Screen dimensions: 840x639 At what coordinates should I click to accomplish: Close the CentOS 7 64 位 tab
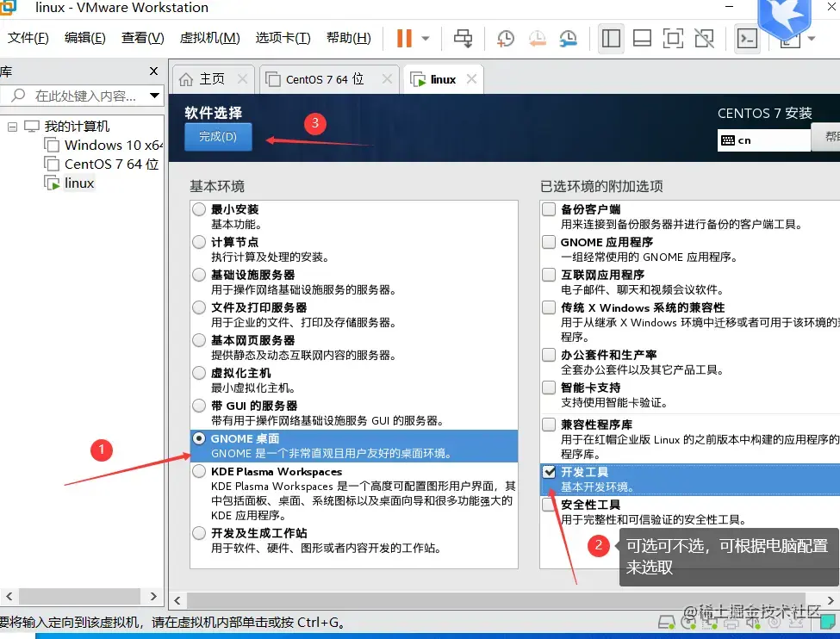pos(387,78)
